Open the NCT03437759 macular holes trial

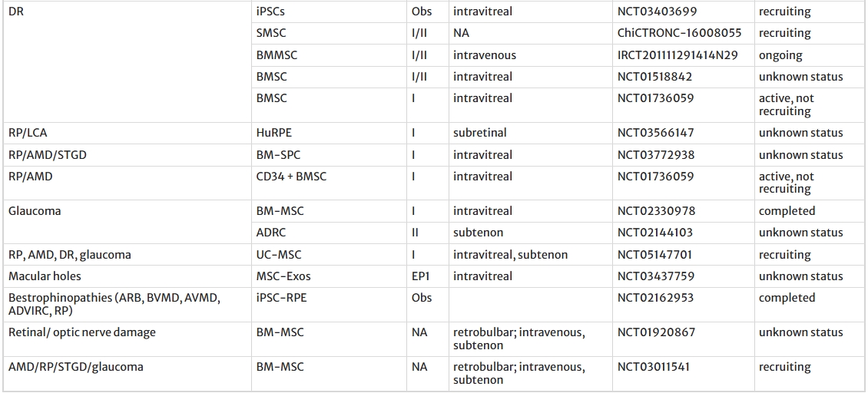pos(655,276)
